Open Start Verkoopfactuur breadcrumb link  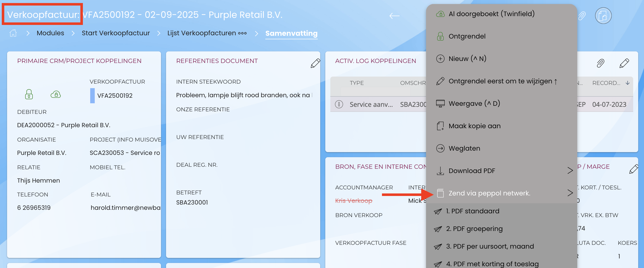click(x=116, y=33)
